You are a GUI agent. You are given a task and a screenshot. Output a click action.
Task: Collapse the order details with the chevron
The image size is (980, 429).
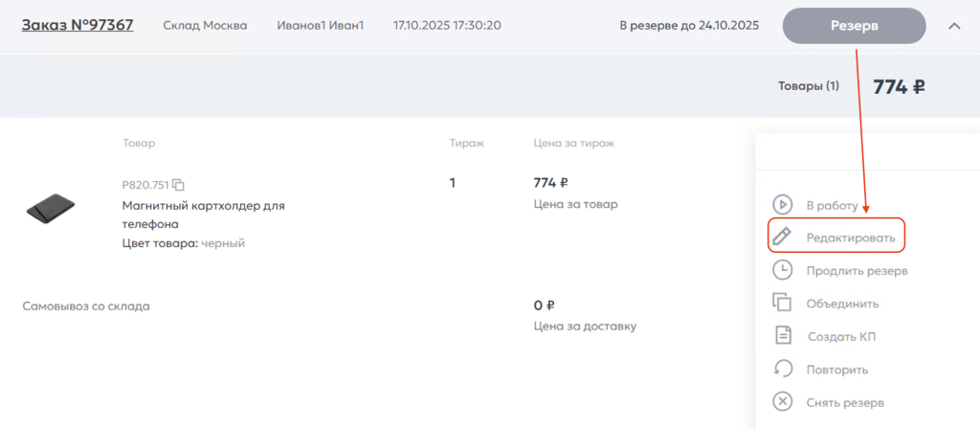[953, 26]
